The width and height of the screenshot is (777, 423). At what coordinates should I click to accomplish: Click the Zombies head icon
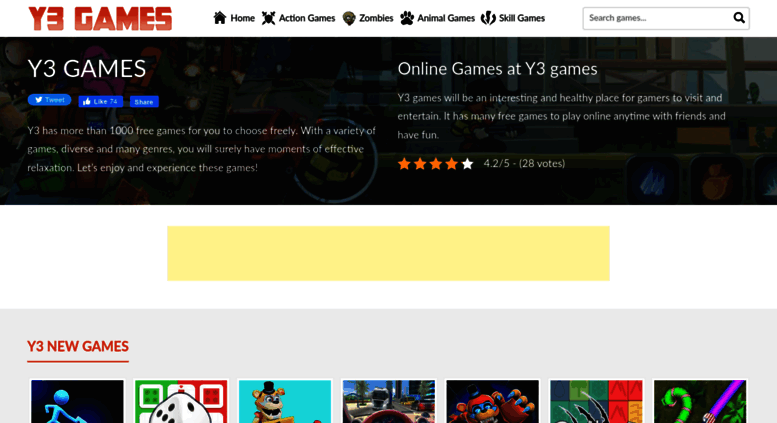coord(349,18)
